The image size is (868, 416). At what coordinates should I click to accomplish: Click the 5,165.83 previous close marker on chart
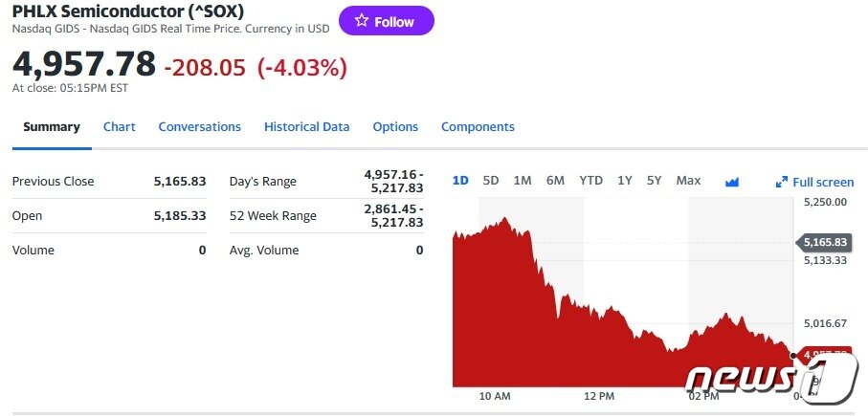pos(827,242)
